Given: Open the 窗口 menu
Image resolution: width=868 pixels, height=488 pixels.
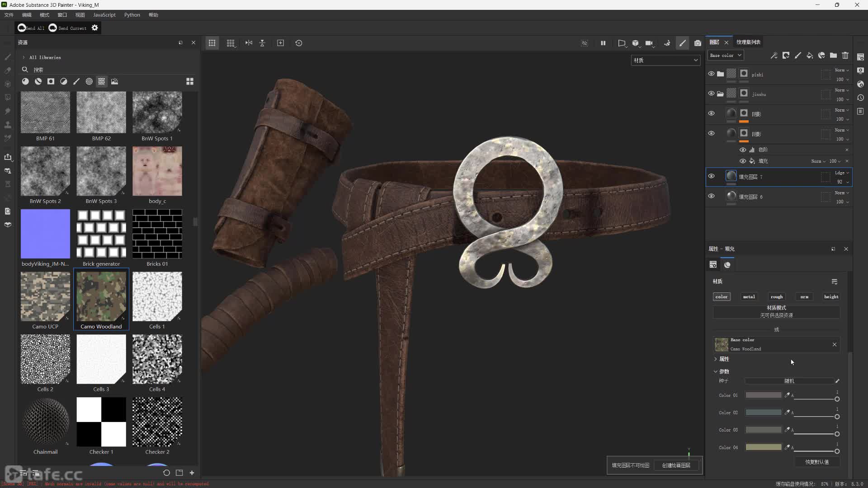Looking at the screenshot, I should tap(62, 15).
